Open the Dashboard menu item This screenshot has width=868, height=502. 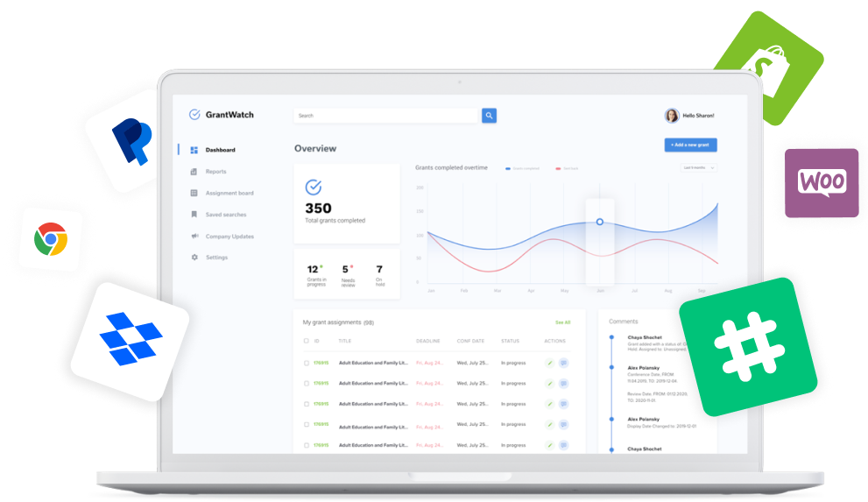pos(221,150)
